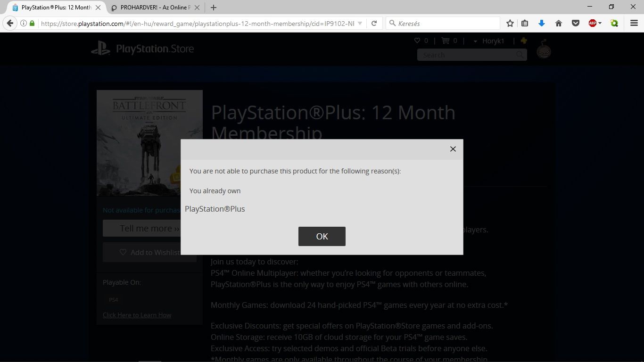Open a new tab with the plus button
The height and width of the screenshot is (362, 644).
tap(214, 8)
